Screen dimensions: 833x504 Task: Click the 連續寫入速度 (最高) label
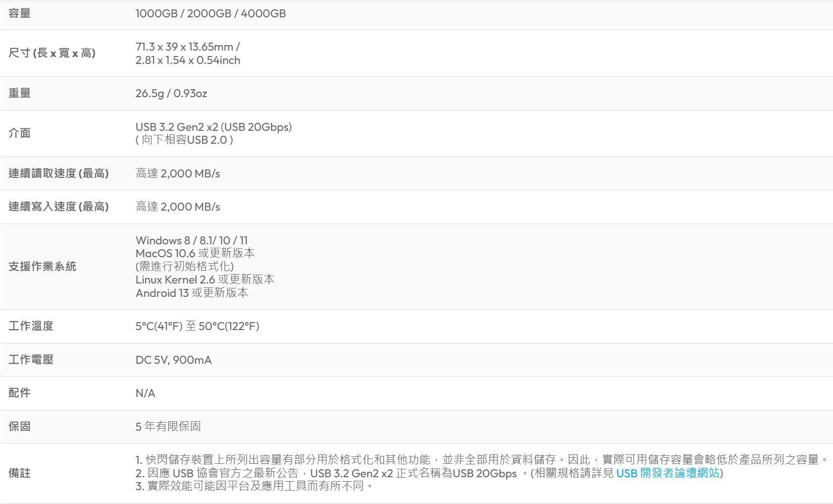(58, 206)
